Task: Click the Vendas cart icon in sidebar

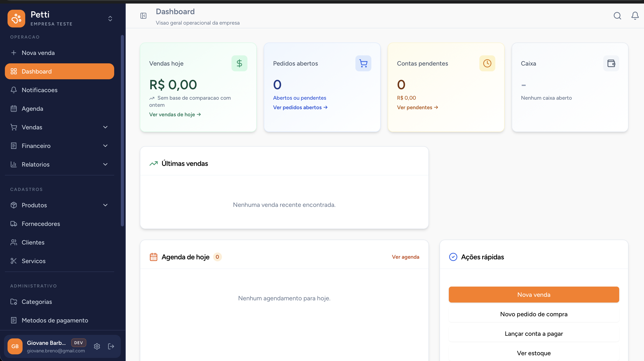Action: coord(14,127)
